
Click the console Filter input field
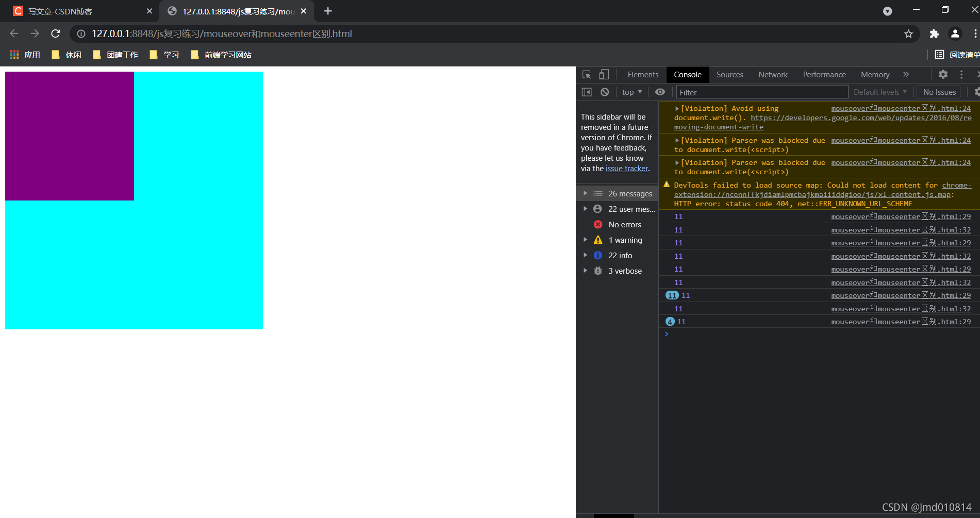click(761, 92)
